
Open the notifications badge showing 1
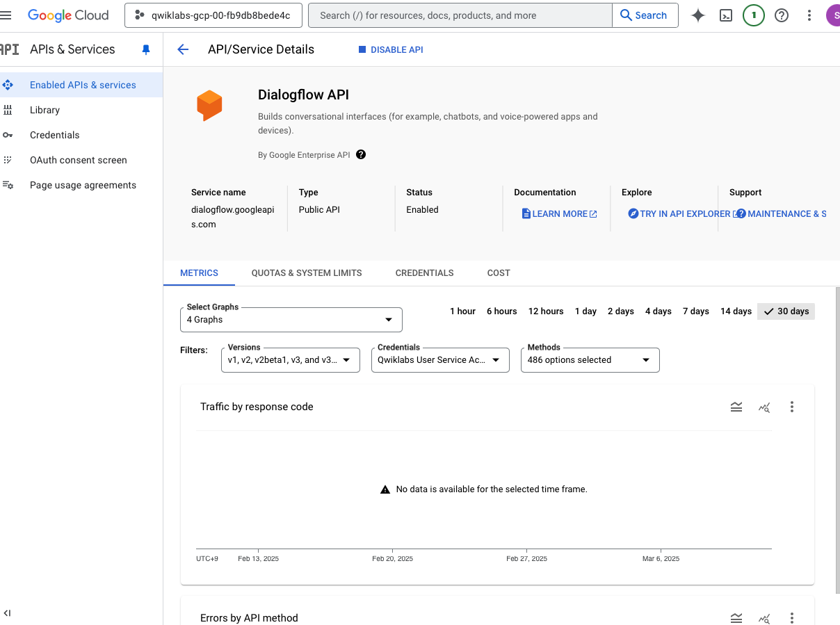tap(754, 15)
